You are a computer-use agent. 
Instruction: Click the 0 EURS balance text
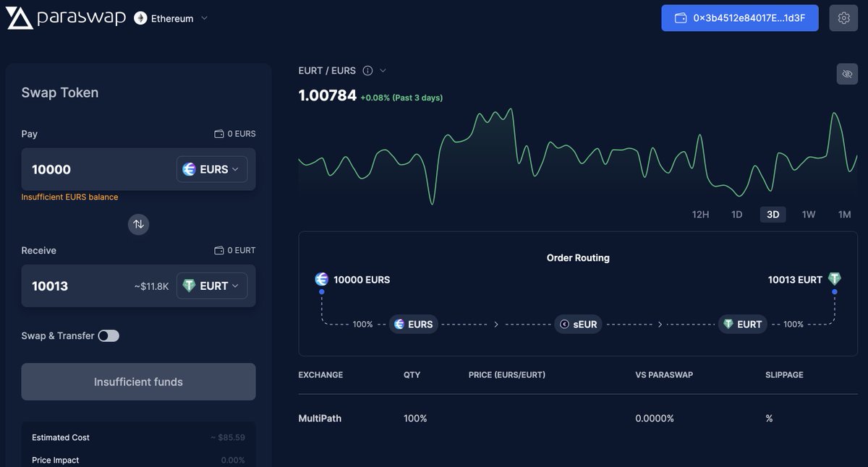pos(242,134)
